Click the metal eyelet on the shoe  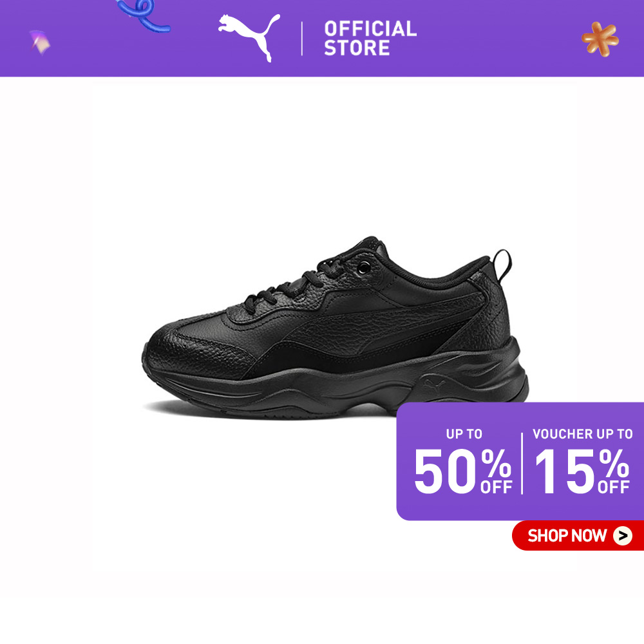coord(363,268)
